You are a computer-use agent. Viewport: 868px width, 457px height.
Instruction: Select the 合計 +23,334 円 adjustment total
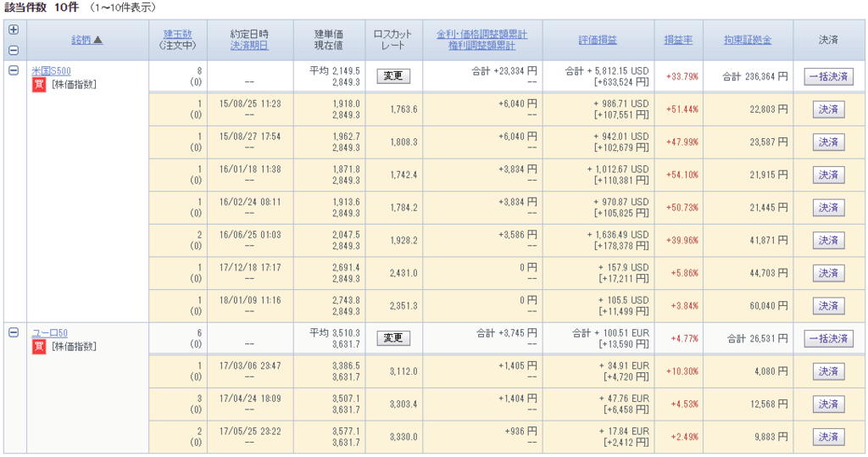pos(504,71)
